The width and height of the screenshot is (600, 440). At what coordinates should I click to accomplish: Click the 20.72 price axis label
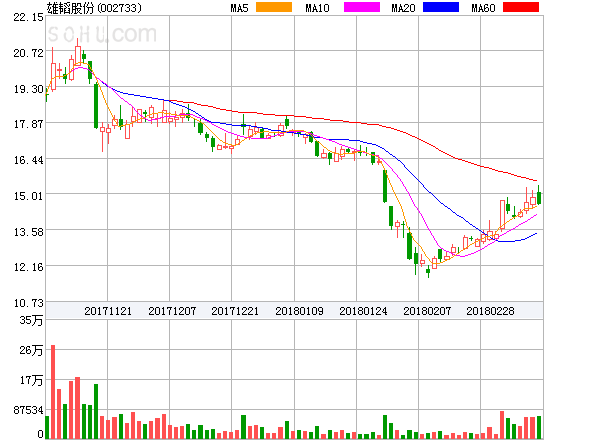(29, 53)
